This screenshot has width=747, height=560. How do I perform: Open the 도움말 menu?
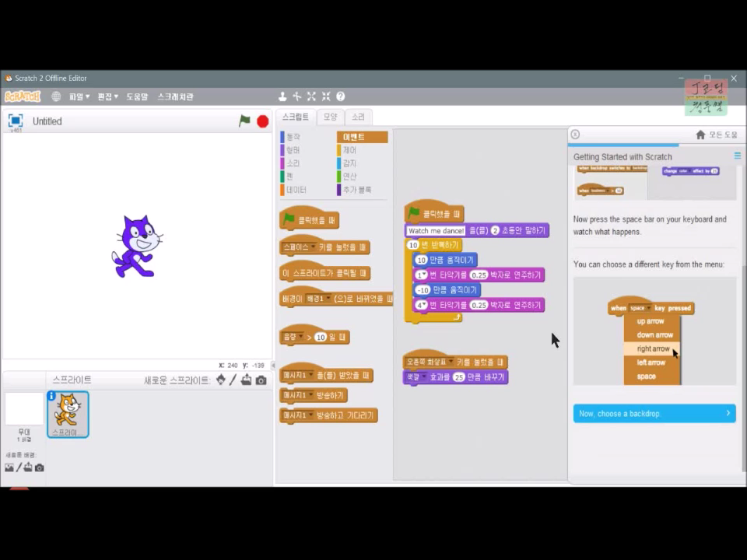click(137, 96)
